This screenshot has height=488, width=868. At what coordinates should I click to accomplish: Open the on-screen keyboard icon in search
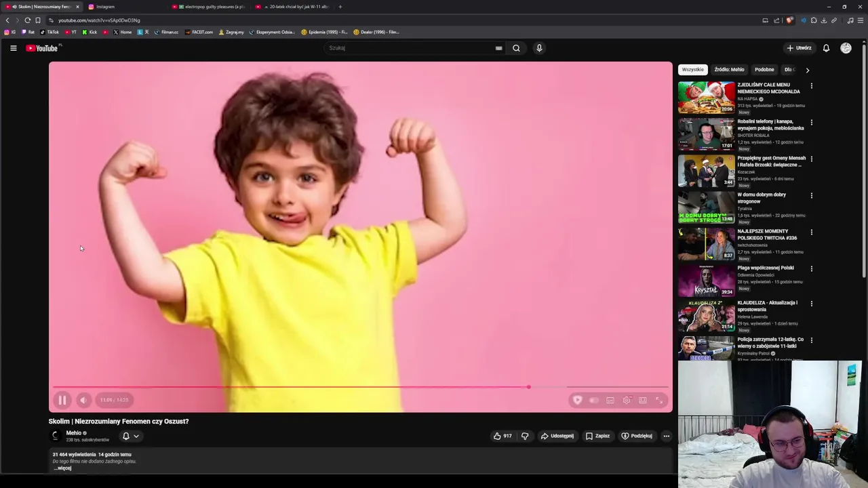coord(498,48)
